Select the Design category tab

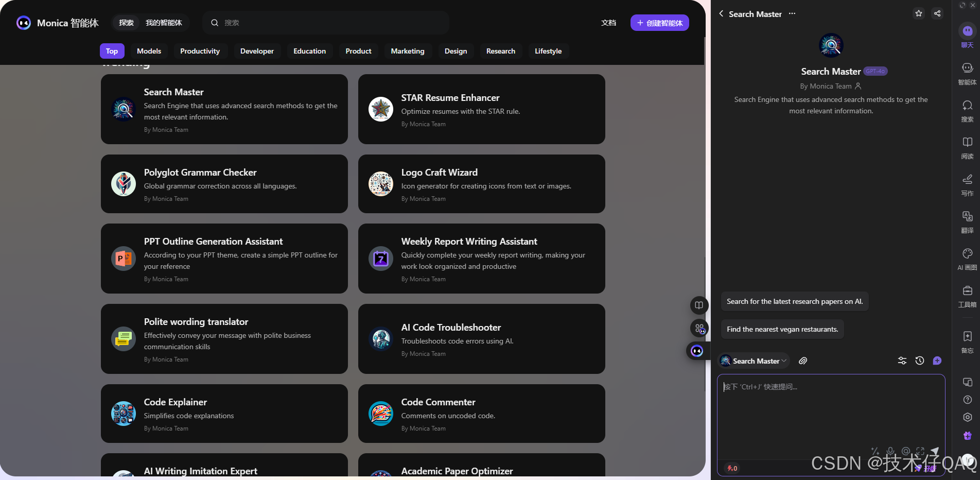tap(456, 51)
